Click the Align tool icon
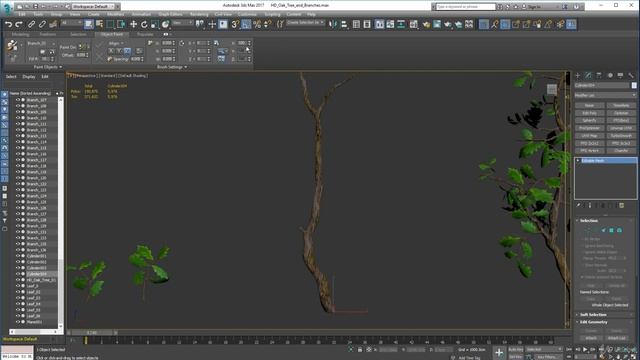 click(x=344, y=24)
